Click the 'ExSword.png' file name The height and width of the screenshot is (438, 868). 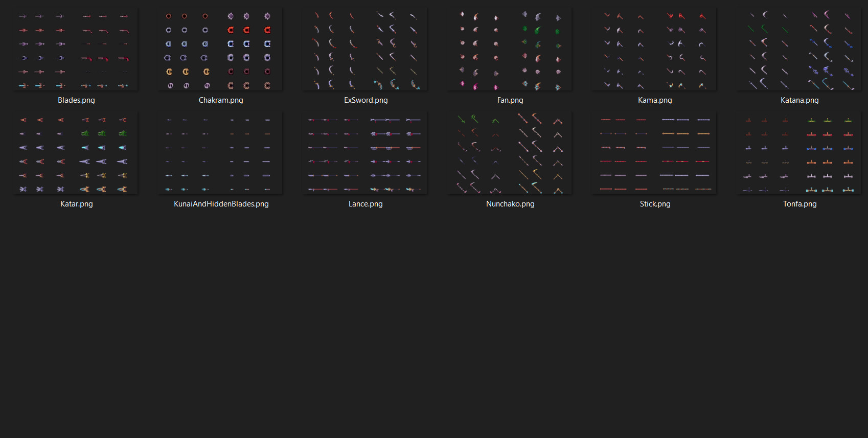pyautogui.click(x=366, y=100)
